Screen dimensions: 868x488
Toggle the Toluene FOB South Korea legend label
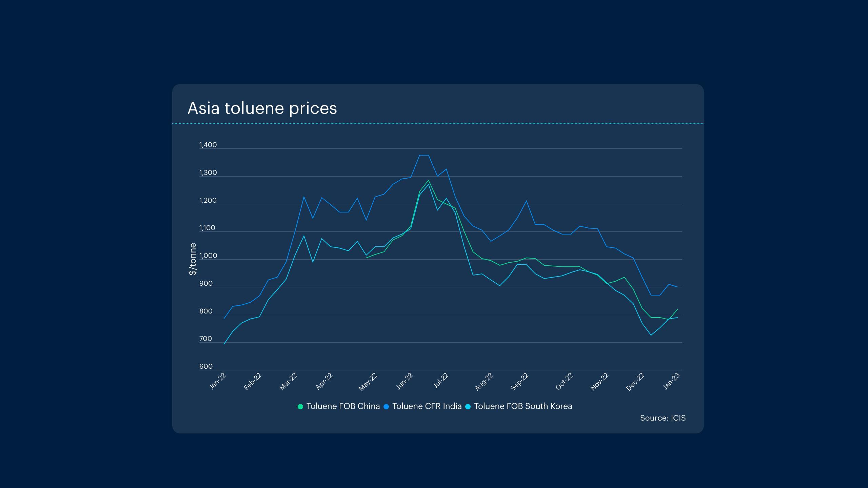pos(523,406)
